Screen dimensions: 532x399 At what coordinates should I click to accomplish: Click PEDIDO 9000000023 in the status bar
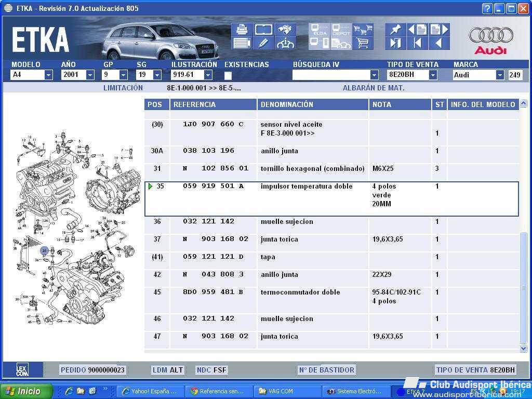(92, 370)
